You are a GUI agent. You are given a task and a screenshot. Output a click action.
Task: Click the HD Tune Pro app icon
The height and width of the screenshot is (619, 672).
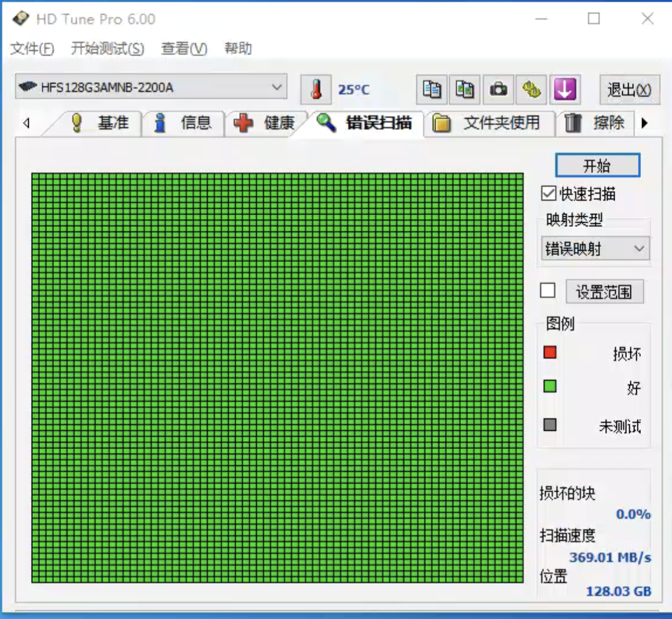coord(21,18)
